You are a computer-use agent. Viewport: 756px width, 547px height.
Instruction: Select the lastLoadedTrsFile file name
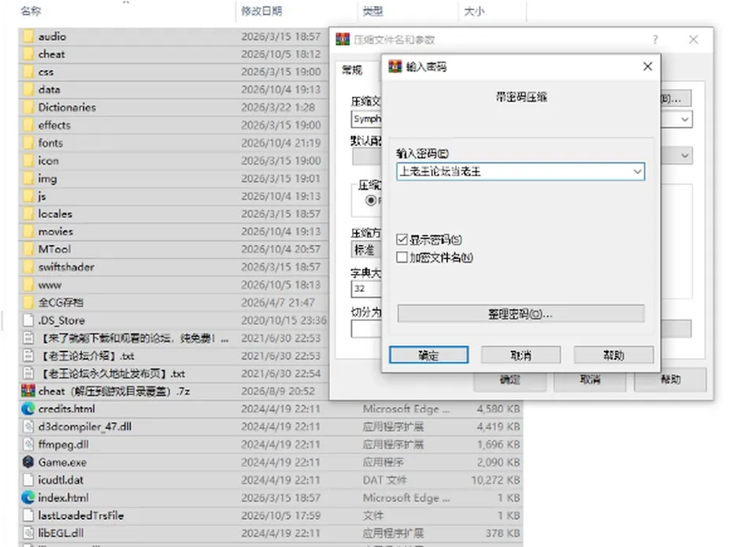coord(81,516)
